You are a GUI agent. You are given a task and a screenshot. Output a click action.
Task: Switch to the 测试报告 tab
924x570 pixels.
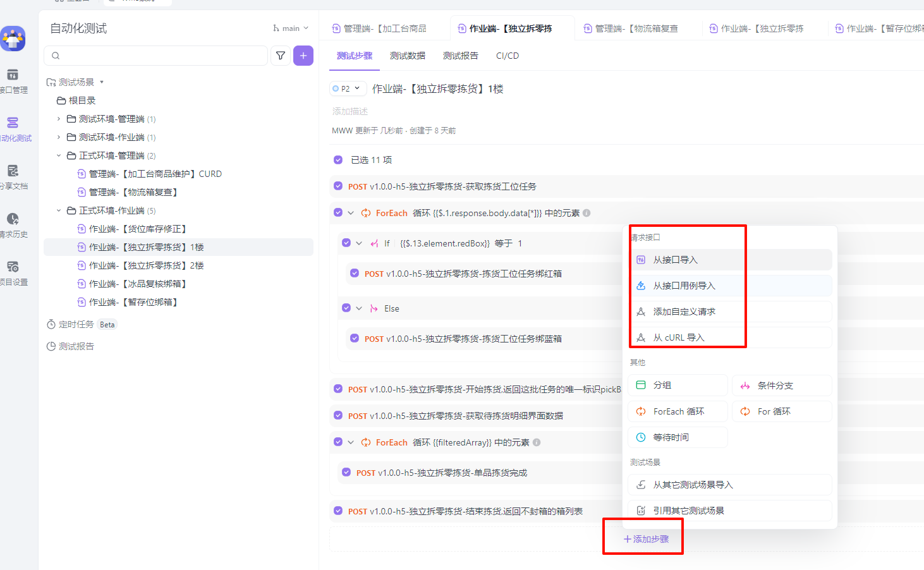[461, 56]
